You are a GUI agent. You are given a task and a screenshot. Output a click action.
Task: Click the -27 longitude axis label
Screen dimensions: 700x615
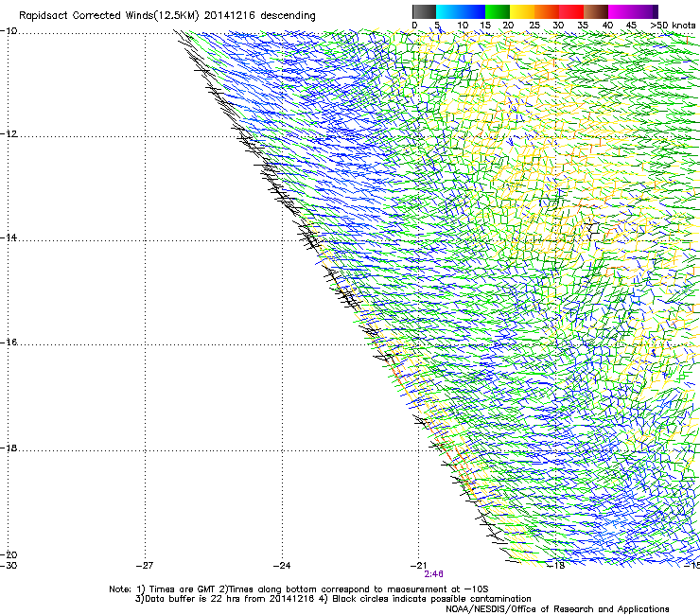point(145,566)
